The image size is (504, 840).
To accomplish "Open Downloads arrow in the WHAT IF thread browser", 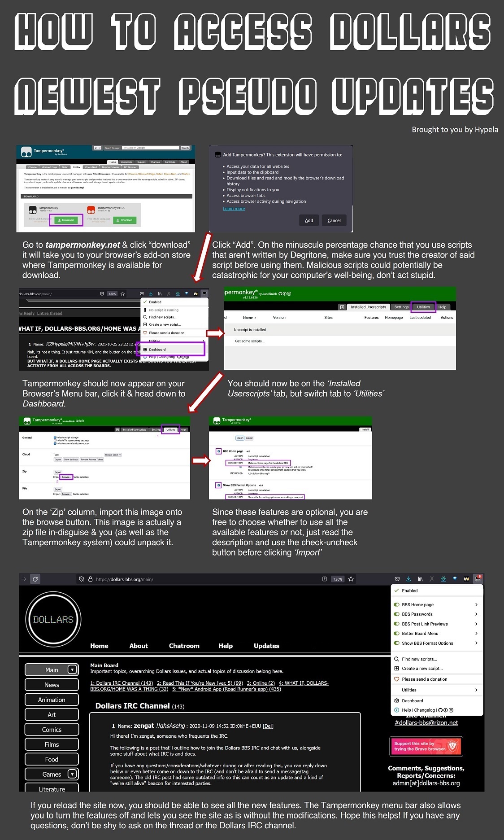I will (x=151, y=293).
